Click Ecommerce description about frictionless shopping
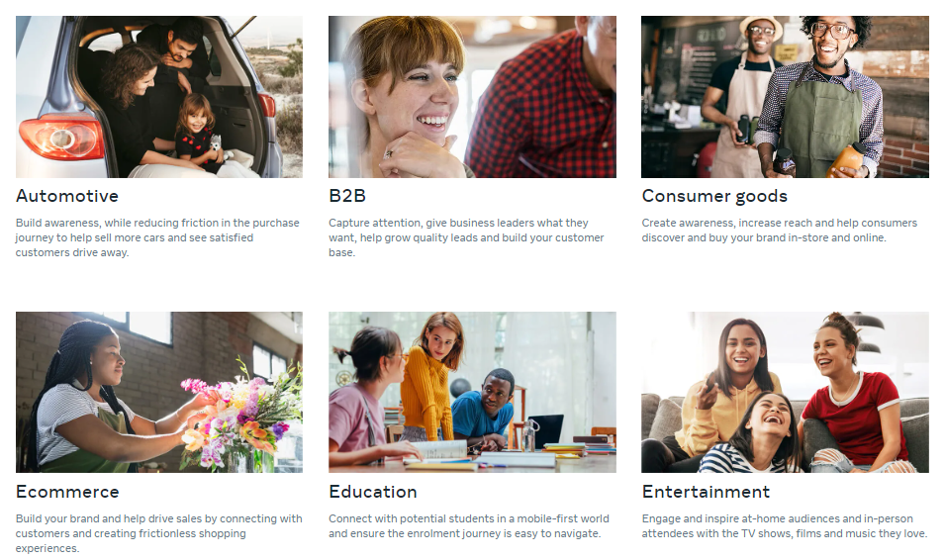Image resolution: width=945 pixels, height=560 pixels. (159, 533)
